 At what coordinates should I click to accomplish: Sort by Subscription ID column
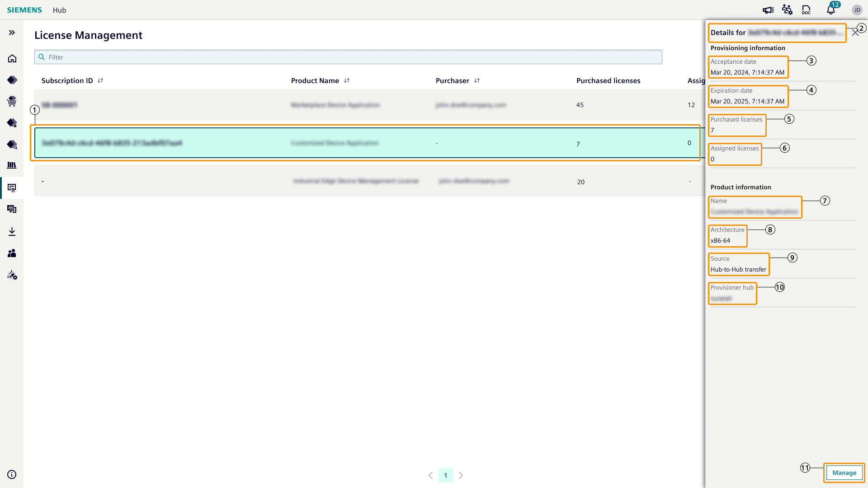(x=100, y=81)
